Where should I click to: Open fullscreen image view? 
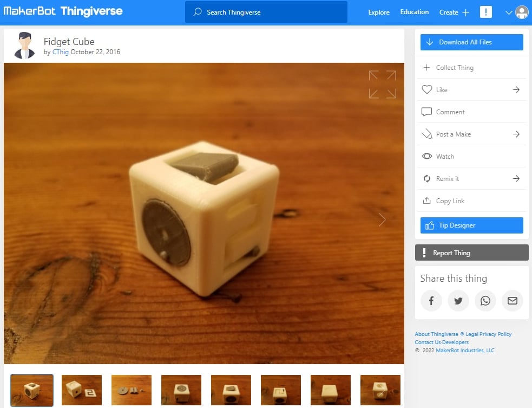coord(383,84)
